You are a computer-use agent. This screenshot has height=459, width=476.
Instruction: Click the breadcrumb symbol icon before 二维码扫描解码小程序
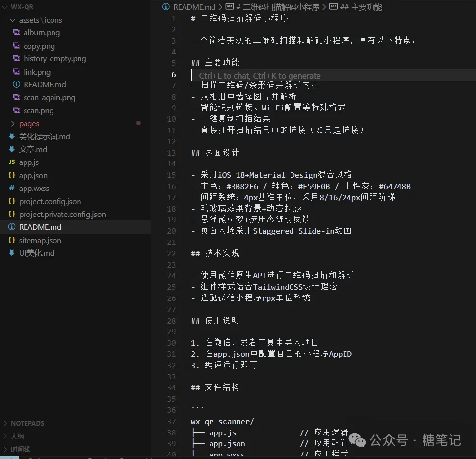230,7
